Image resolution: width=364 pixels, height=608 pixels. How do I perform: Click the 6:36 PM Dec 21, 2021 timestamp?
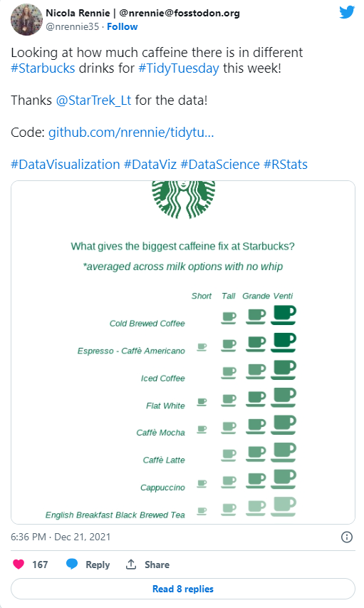61,537
